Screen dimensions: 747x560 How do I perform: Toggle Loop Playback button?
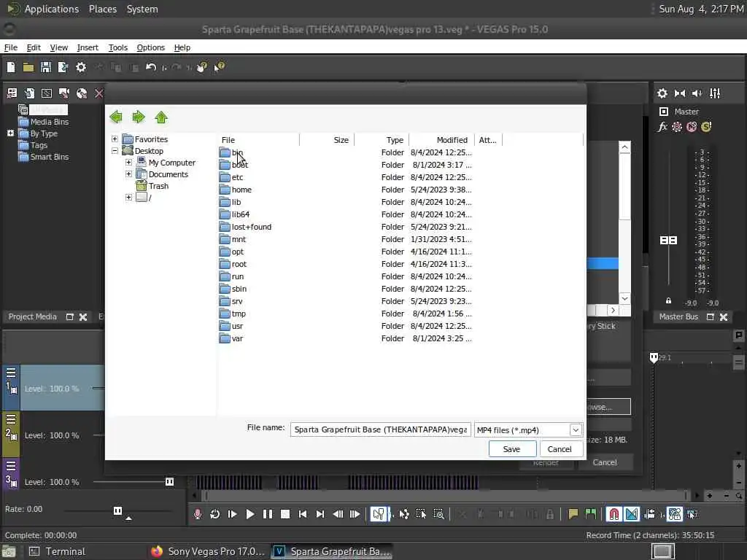coord(215,514)
